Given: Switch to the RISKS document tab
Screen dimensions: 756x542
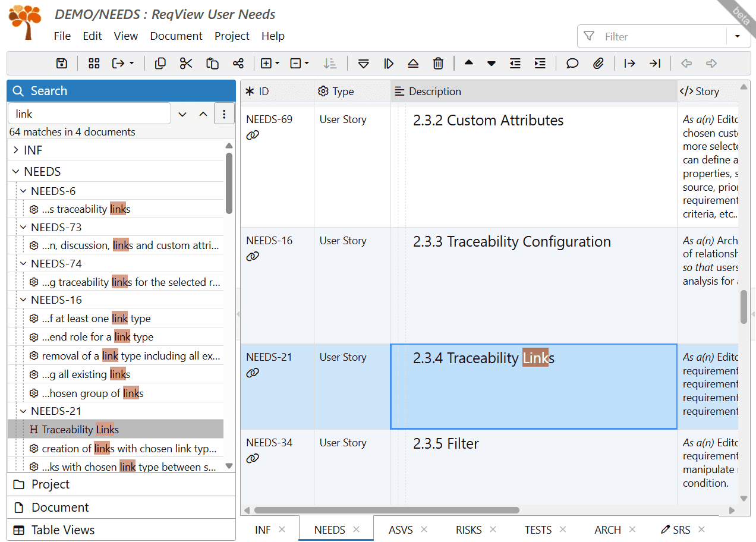Looking at the screenshot, I should pos(468,530).
